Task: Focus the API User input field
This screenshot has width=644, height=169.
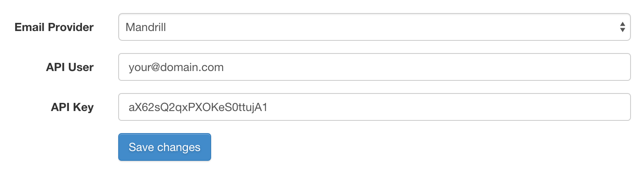Action: pos(374,67)
